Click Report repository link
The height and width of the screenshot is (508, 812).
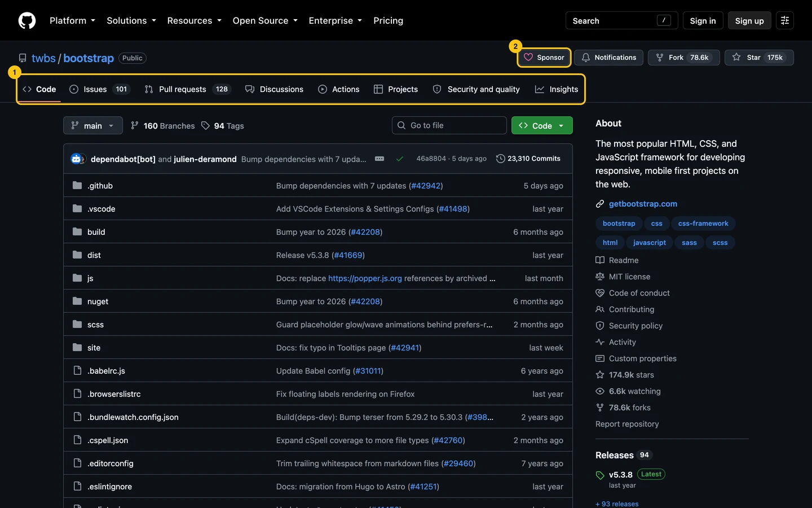pos(627,424)
